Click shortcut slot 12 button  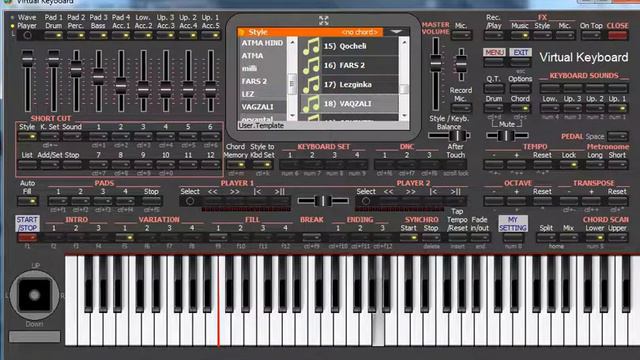[210, 165]
